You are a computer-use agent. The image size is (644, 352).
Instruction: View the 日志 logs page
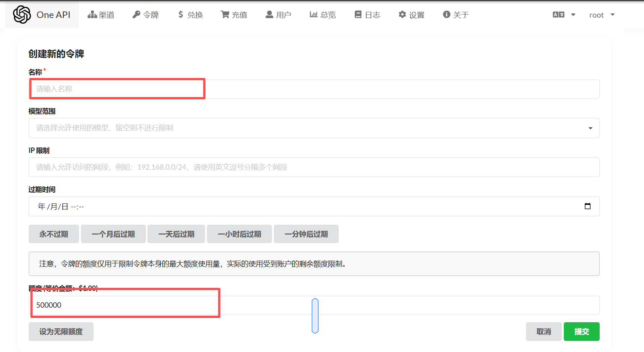pos(367,15)
